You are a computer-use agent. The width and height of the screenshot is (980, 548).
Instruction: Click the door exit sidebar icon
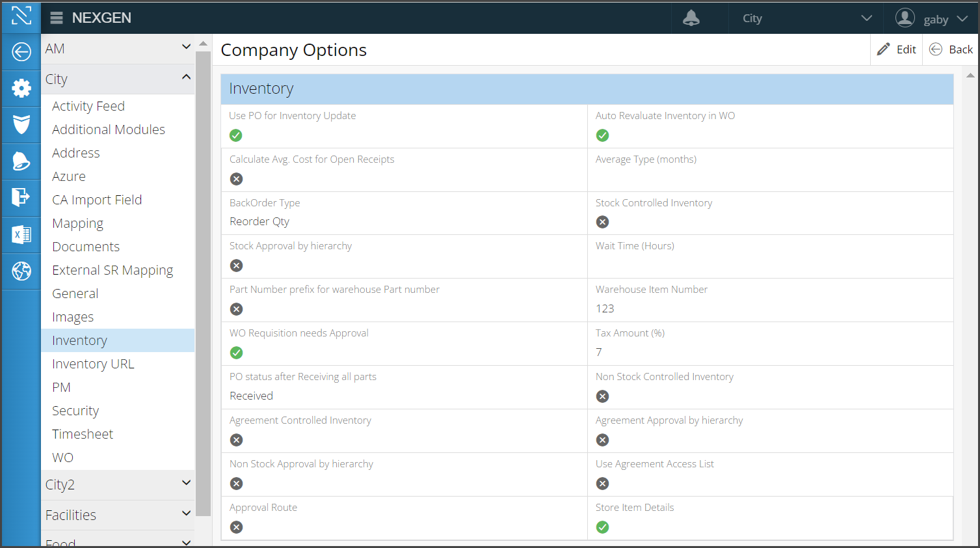pyautogui.click(x=21, y=197)
